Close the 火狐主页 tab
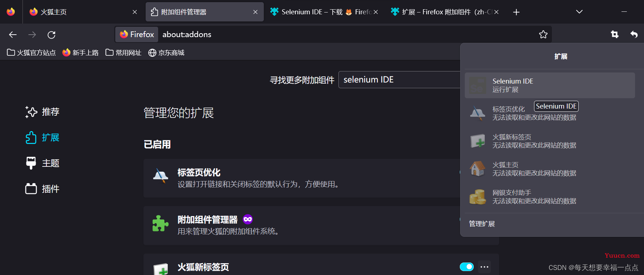 [135, 12]
